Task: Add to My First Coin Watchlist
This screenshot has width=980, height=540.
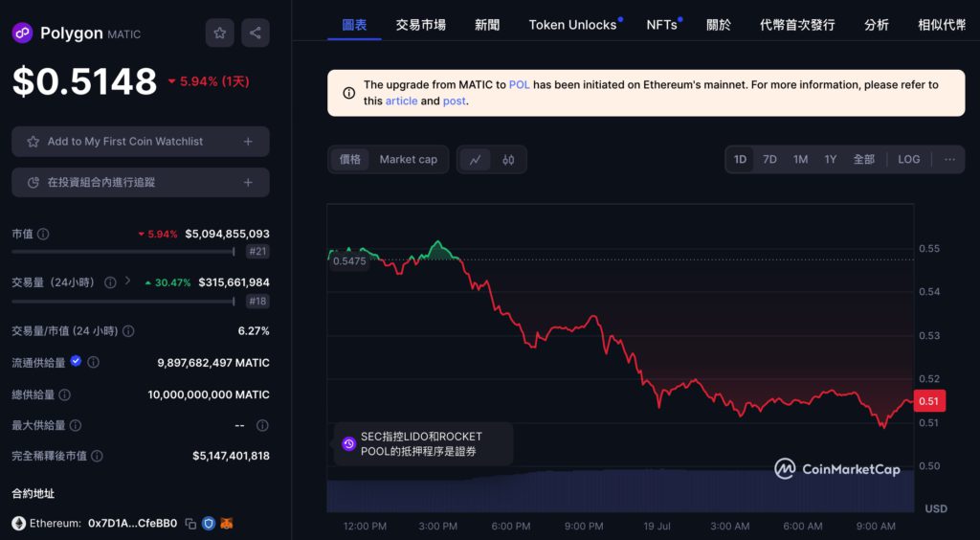Action: (x=141, y=142)
